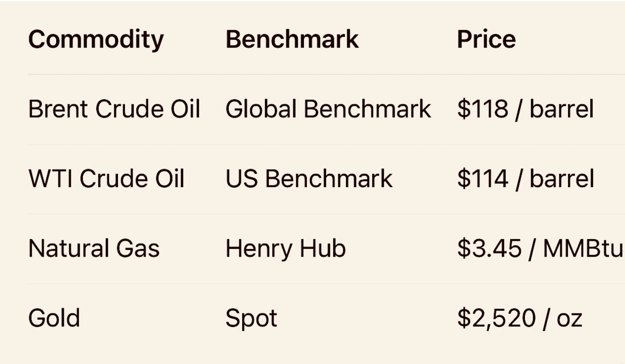Screen dimensions: 625x364
Task: Select the Global Benchmark cell
Action: [x=328, y=109]
